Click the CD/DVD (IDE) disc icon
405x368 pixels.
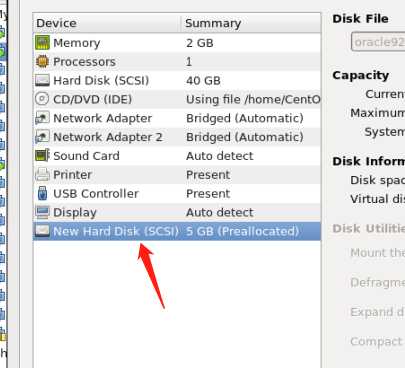42,99
